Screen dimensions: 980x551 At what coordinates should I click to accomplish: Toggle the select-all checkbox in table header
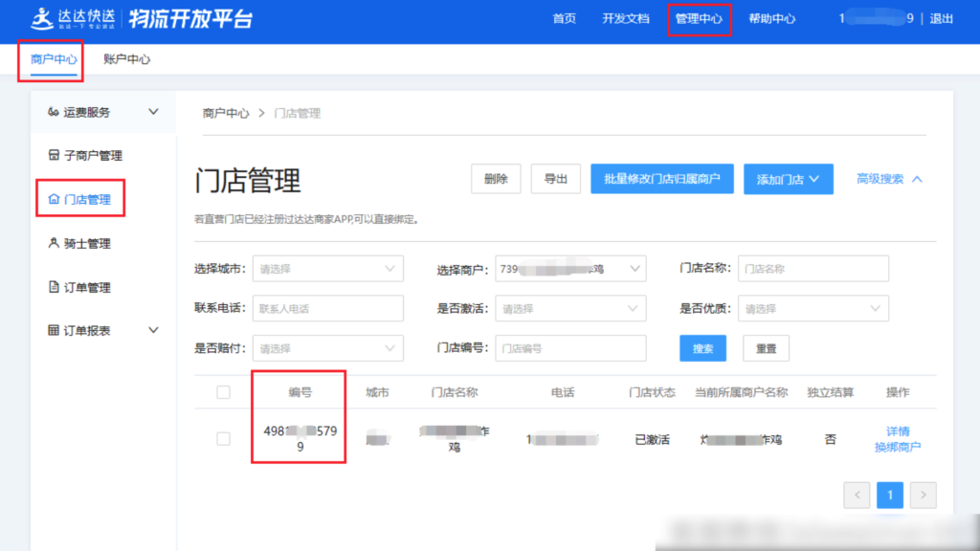[223, 391]
